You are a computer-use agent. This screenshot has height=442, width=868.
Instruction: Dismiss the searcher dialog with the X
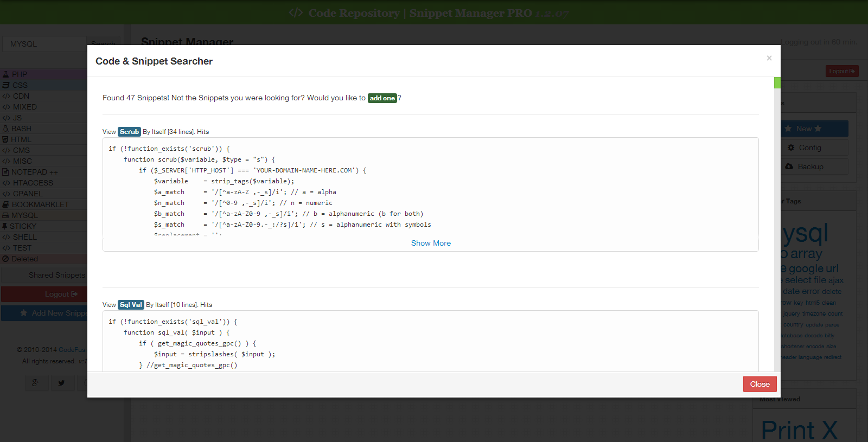769,58
